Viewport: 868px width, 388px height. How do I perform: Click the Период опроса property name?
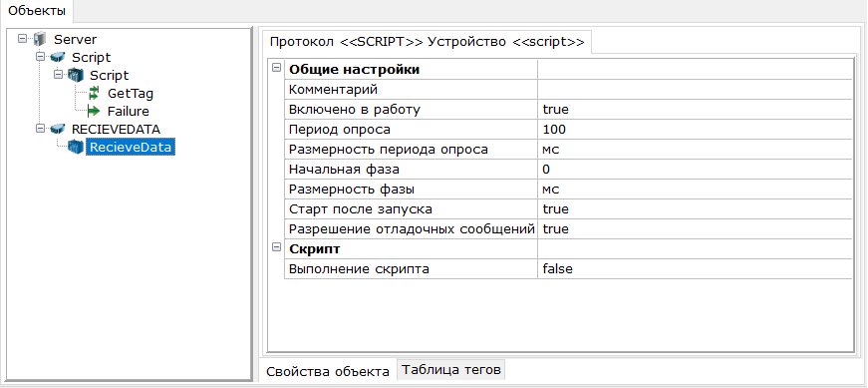(x=340, y=129)
